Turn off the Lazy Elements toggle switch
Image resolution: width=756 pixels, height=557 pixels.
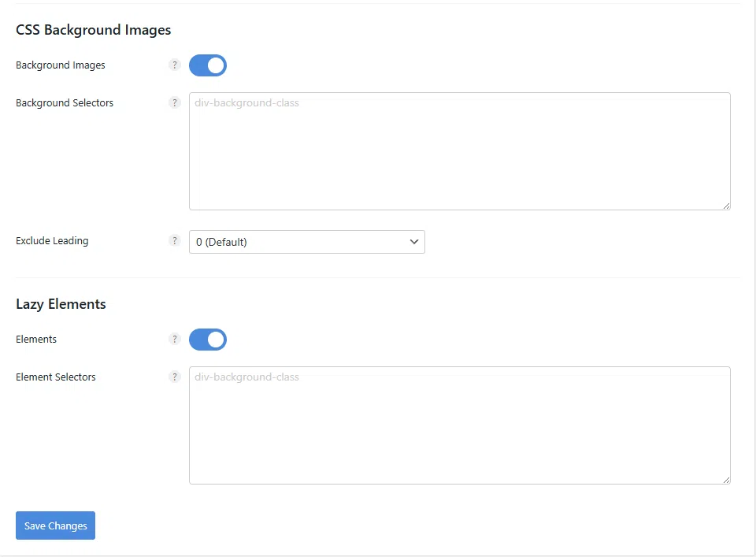(208, 340)
